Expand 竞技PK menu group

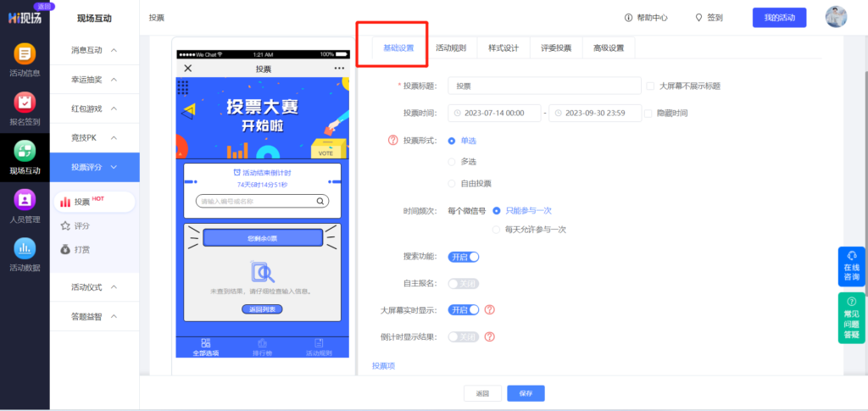95,138
